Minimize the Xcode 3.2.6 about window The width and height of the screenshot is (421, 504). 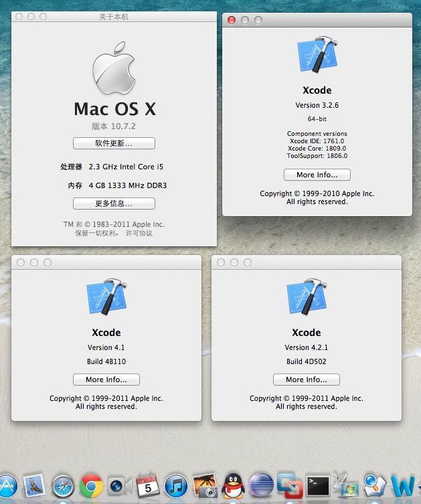tap(245, 20)
